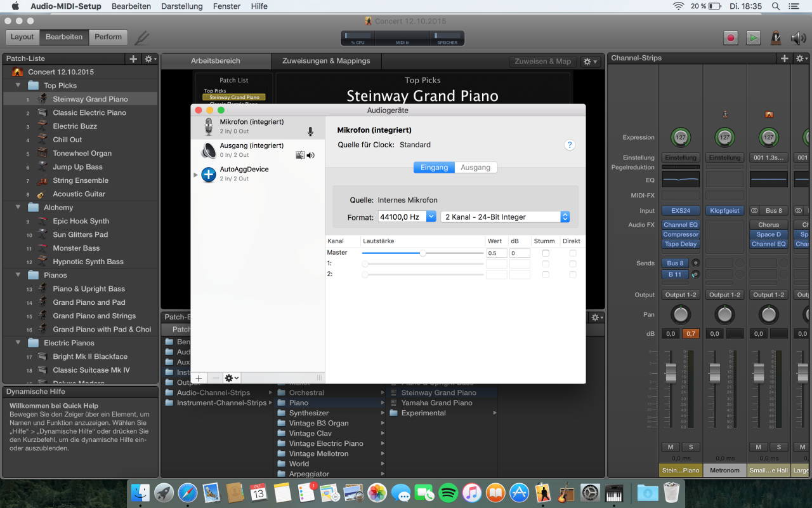
Task: Open GarageBand from the Dock
Action: tap(566, 493)
